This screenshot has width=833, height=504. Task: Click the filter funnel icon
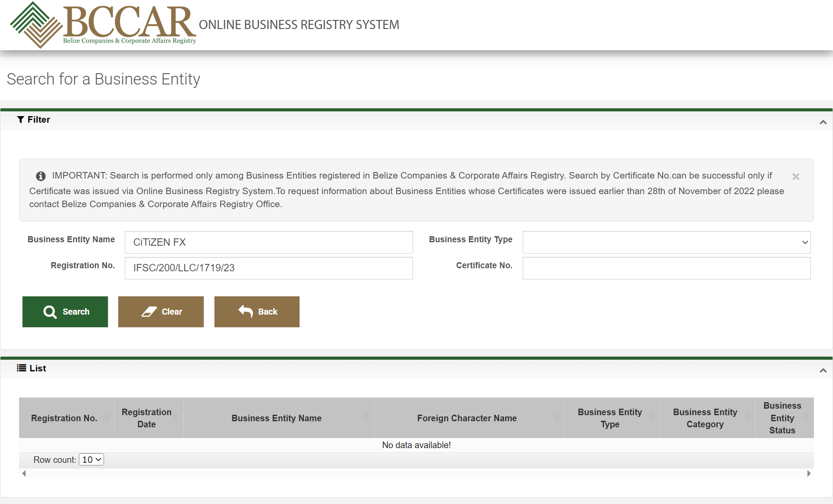[x=20, y=120]
